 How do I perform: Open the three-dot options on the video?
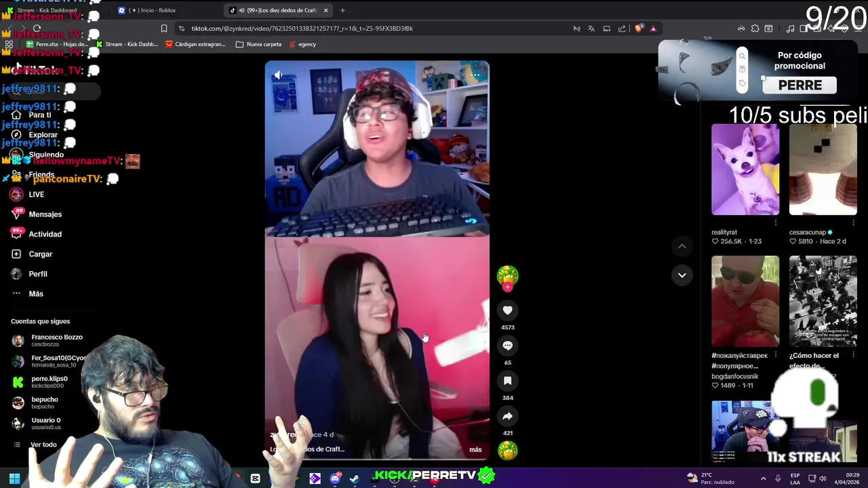(476, 75)
